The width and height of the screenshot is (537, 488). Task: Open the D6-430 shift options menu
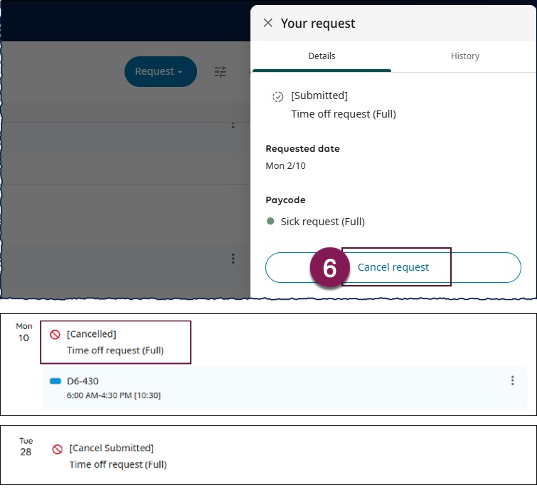[x=512, y=380]
